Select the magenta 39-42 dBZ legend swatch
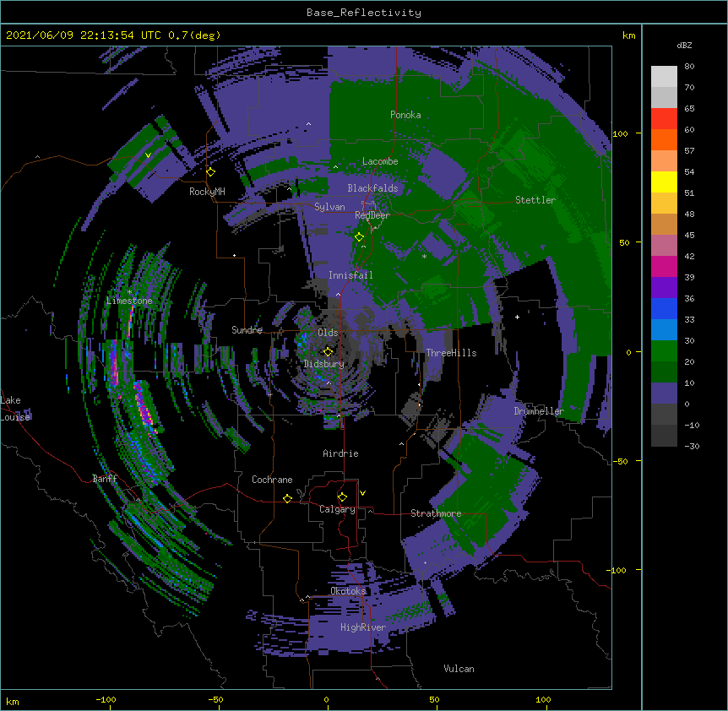Image resolution: width=728 pixels, height=711 pixels. [664, 266]
